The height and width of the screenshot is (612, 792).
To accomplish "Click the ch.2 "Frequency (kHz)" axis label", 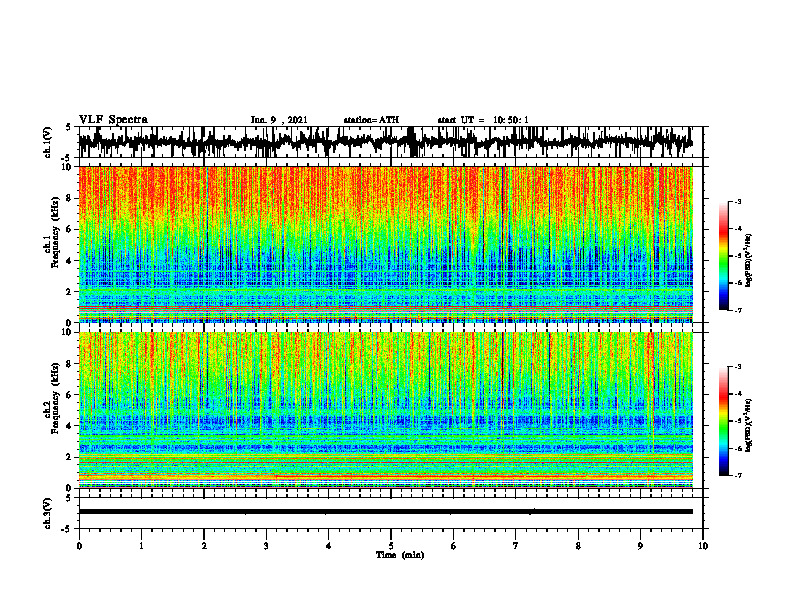I will (55, 398).
